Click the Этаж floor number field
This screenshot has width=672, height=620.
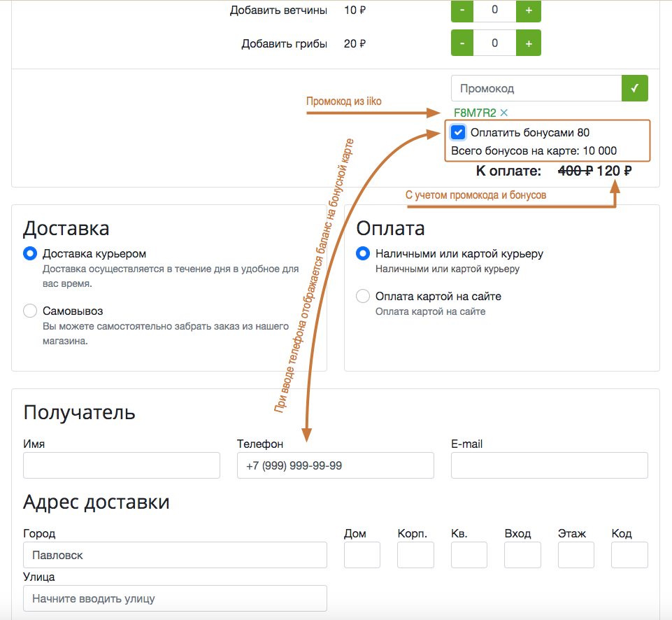[576, 555]
